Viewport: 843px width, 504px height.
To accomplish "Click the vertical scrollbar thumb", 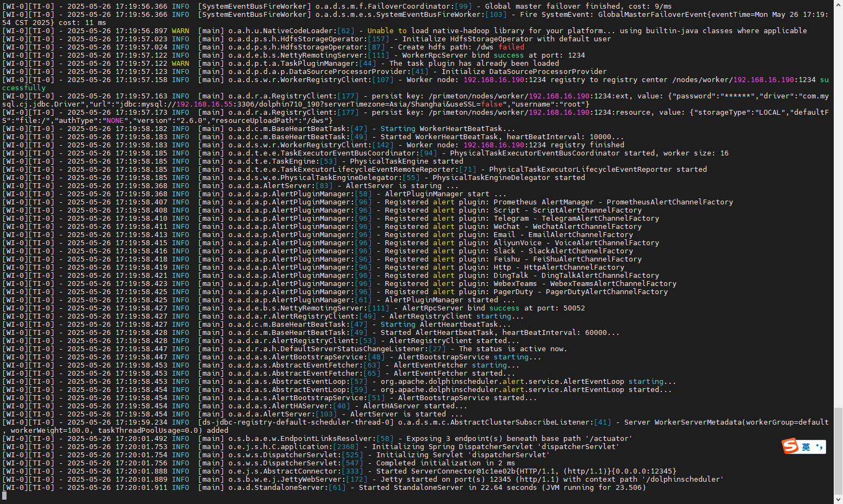I will 838,450.
